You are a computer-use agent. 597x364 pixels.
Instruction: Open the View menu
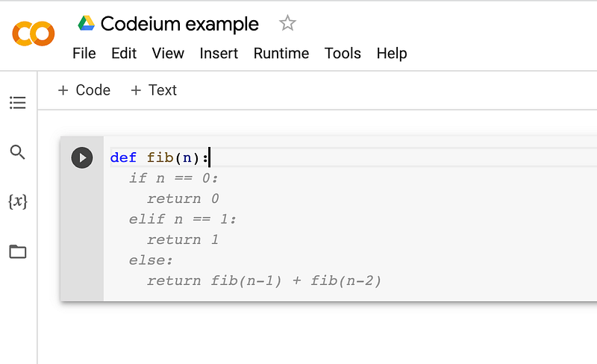coord(168,53)
